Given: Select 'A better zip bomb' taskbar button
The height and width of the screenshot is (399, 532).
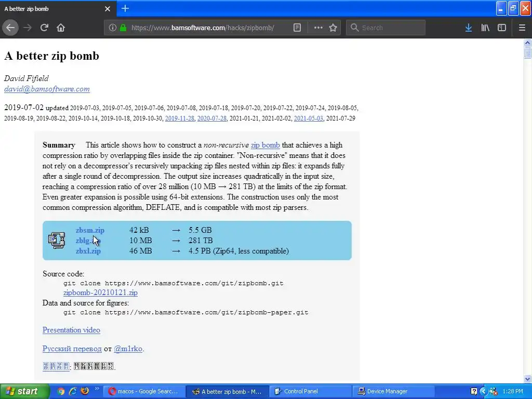Looking at the screenshot, I should pyautogui.click(x=228, y=392).
